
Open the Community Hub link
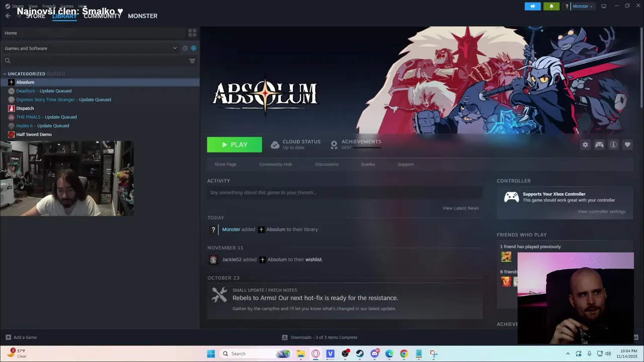pos(275,164)
